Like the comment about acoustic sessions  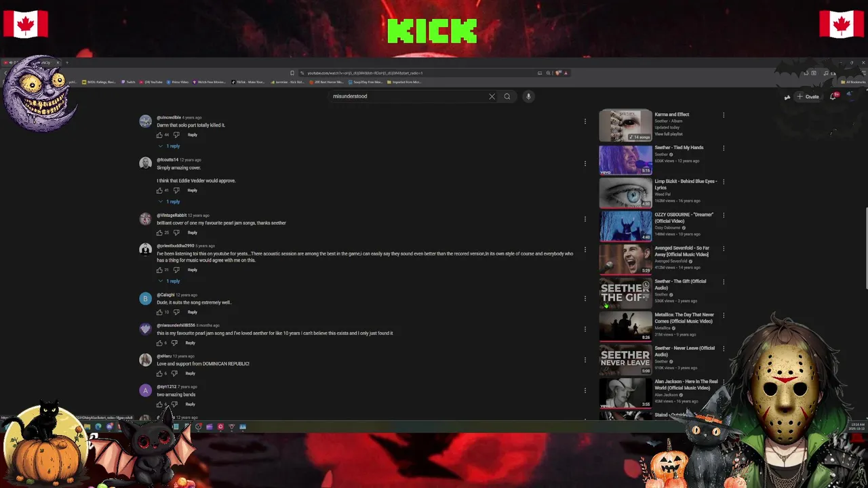pos(159,270)
